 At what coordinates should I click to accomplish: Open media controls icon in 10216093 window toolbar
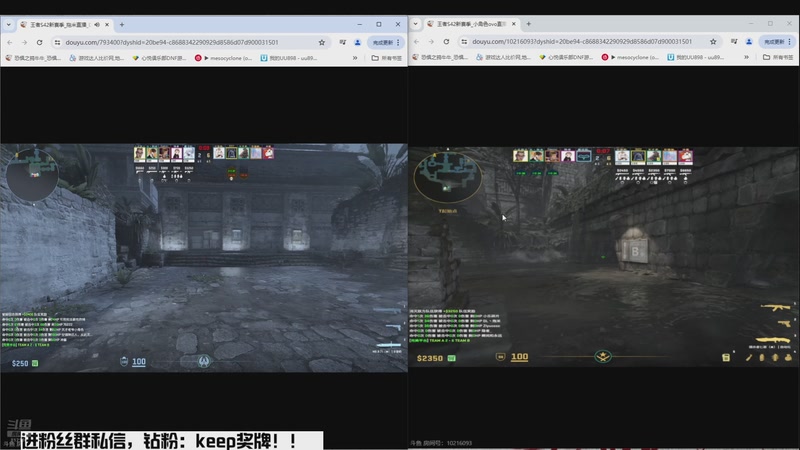pyautogui.click(x=734, y=41)
